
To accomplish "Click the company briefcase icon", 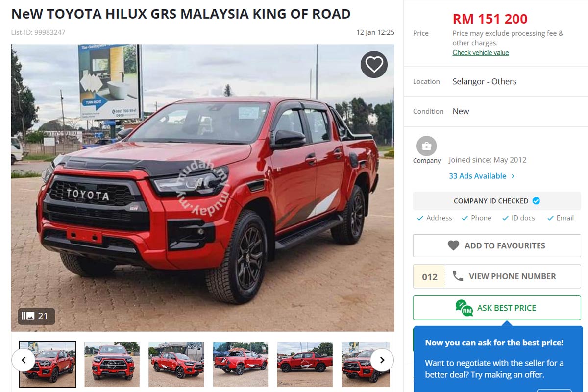I will [x=426, y=146].
